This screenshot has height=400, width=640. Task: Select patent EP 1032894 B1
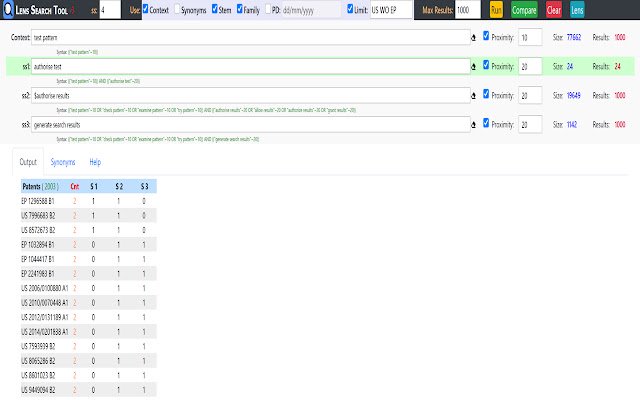click(38, 245)
